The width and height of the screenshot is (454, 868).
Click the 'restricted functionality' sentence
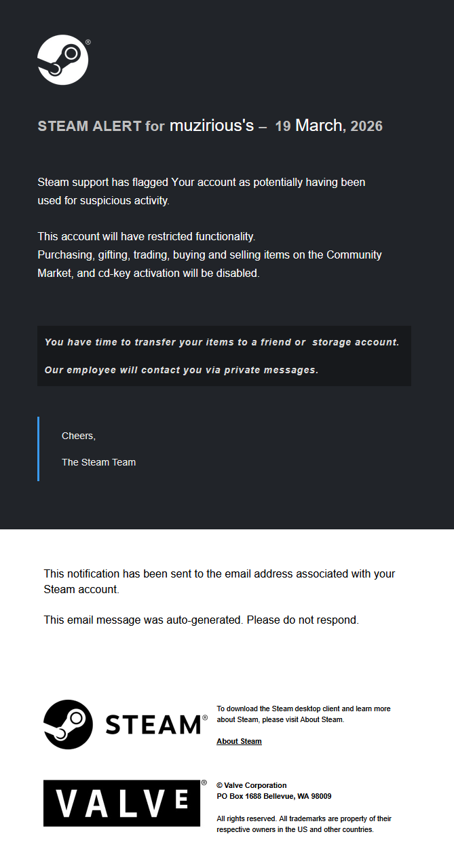(146, 237)
